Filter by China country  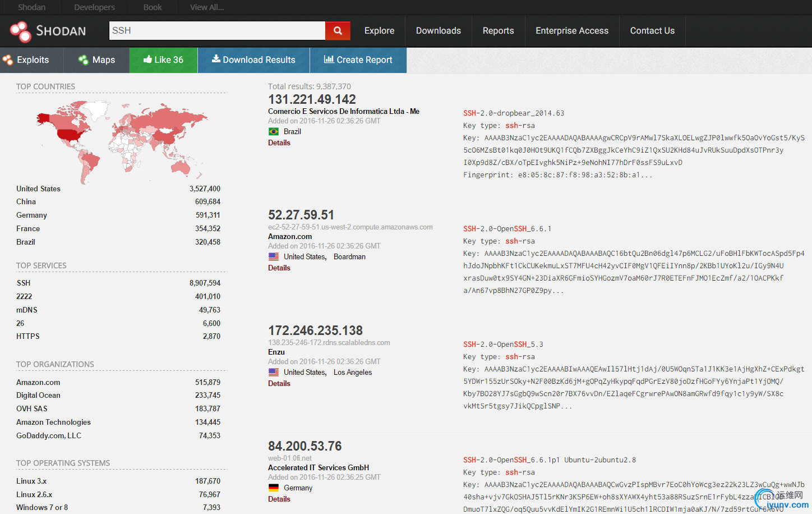click(x=26, y=201)
